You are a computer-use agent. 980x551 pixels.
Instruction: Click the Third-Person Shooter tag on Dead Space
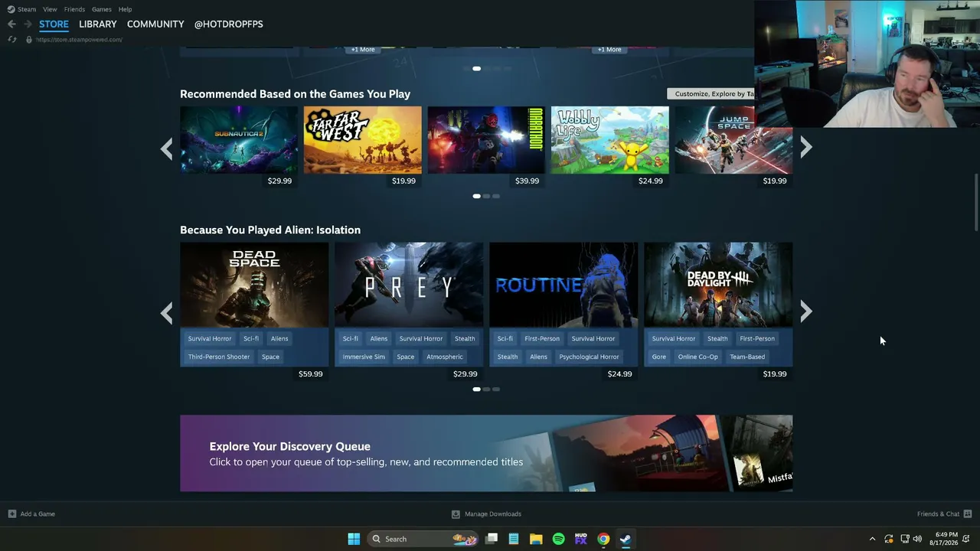(219, 357)
